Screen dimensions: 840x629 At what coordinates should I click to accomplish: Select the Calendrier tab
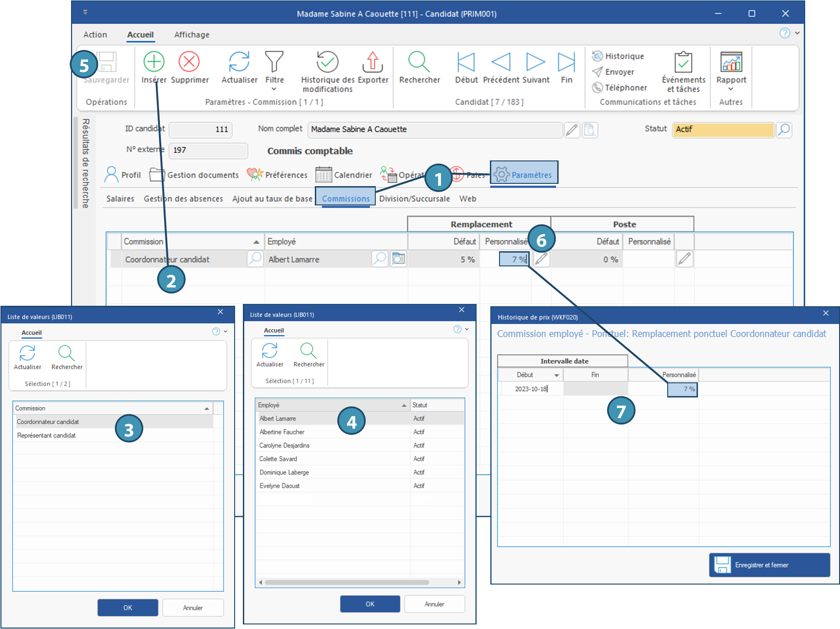344,175
